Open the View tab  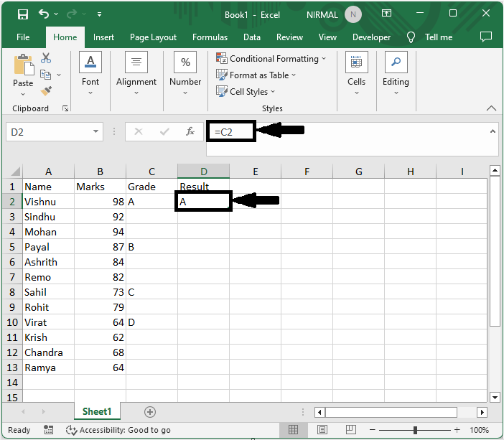(x=327, y=37)
